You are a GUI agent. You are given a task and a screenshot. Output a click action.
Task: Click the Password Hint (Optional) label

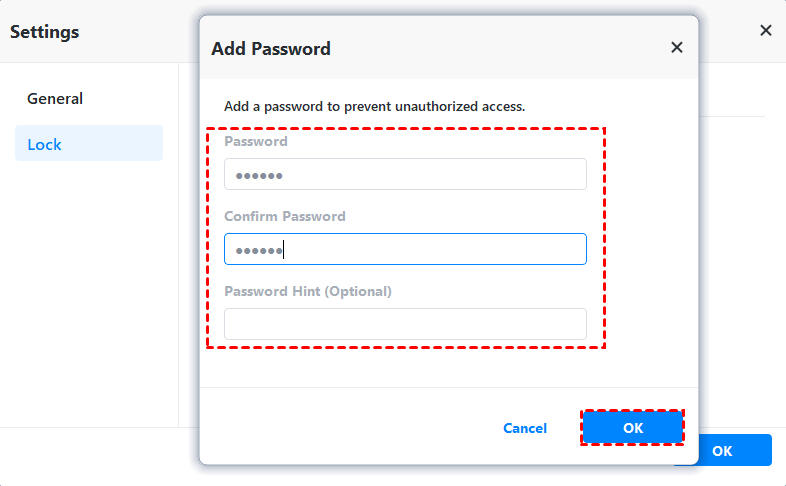[308, 292]
